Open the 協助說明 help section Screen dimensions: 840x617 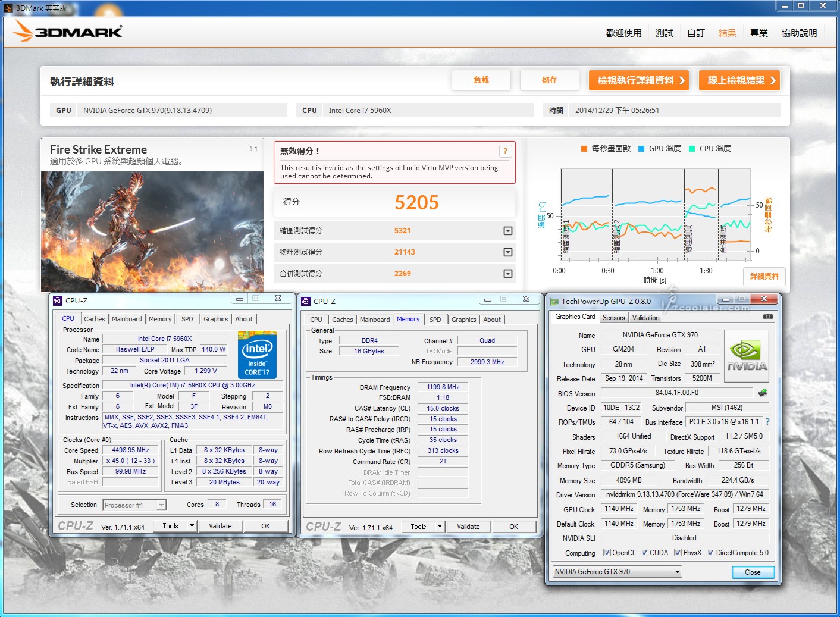click(800, 33)
